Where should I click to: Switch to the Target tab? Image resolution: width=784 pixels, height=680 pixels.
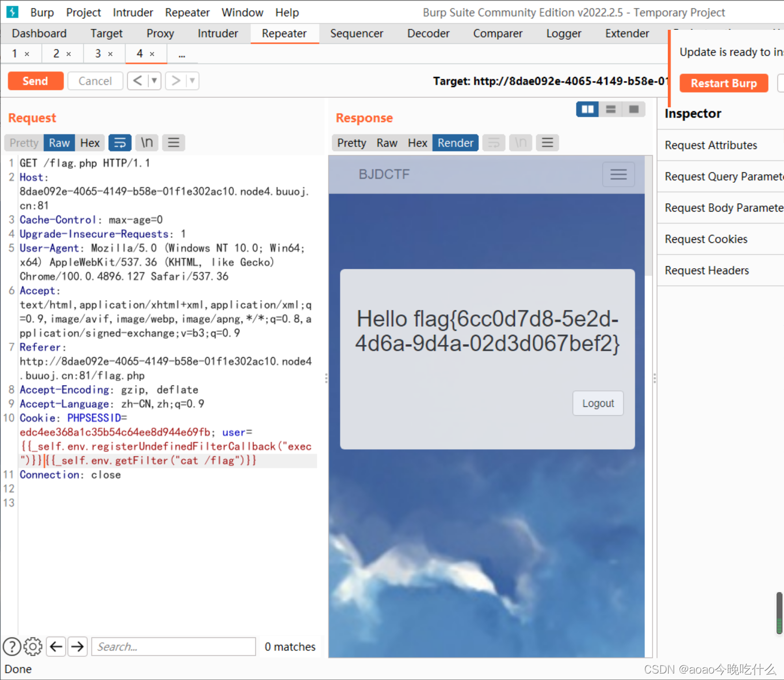[x=106, y=33]
